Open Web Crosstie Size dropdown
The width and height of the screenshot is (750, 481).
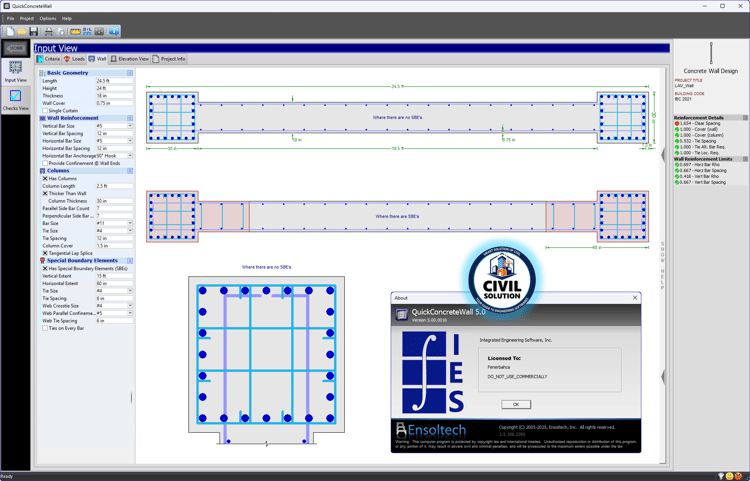[130, 306]
